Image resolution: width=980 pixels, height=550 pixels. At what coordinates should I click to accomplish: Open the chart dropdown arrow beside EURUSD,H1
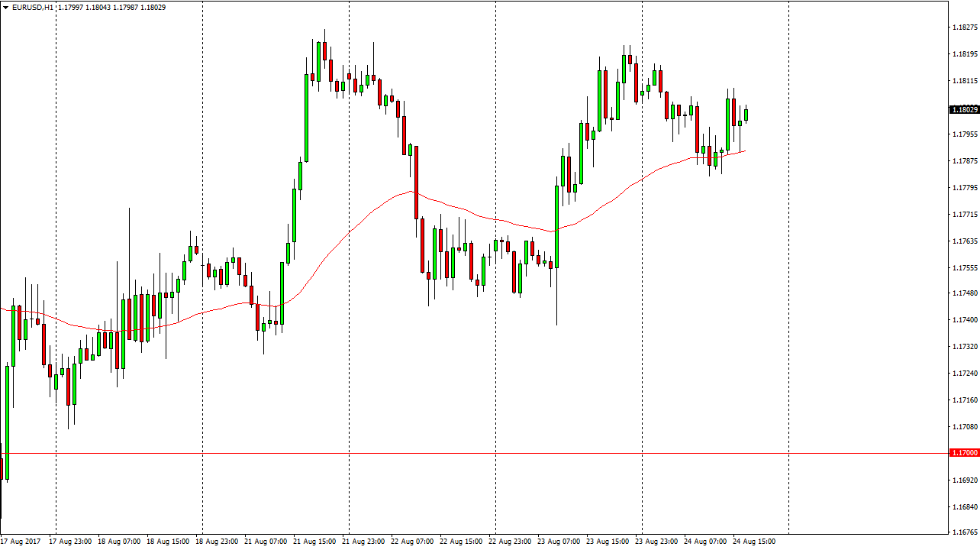[5, 8]
